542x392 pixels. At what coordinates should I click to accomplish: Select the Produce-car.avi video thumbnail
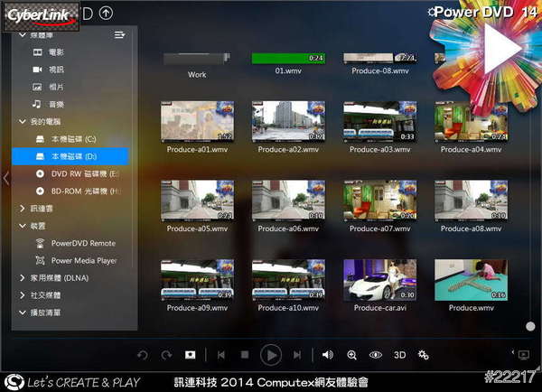coord(379,280)
